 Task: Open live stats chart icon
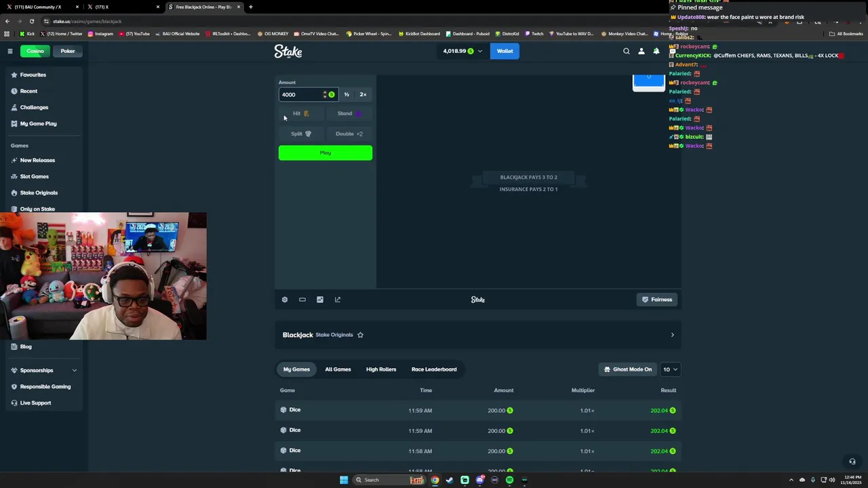[x=320, y=300]
